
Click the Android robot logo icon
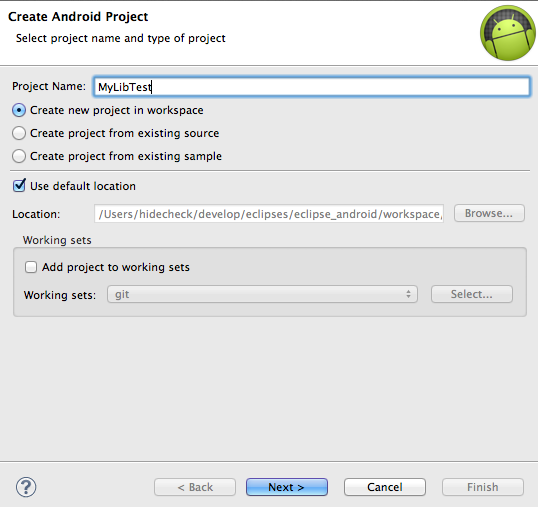tap(508, 33)
